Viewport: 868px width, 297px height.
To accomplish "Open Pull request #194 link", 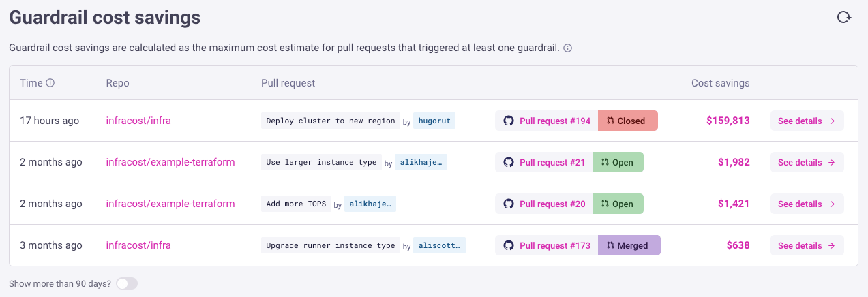I will [x=555, y=121].
